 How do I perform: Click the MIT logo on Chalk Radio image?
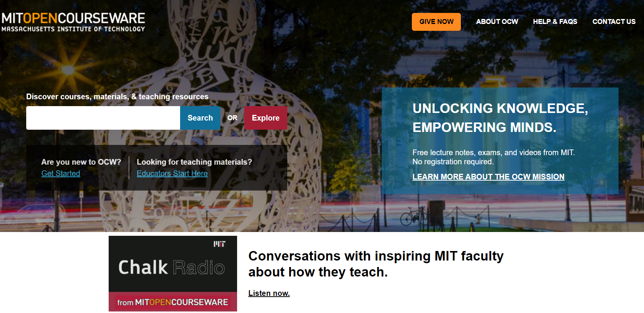click(x=219, y=244)
